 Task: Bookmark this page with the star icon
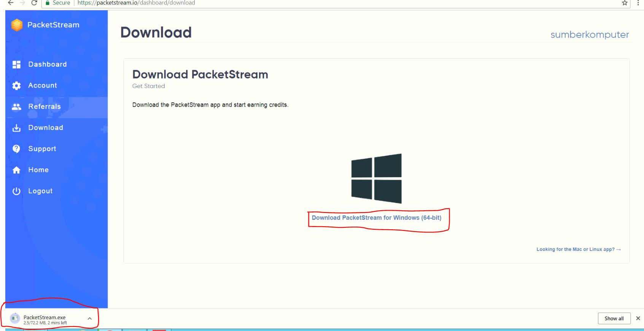pyautogui.click(x=625, y=3)
